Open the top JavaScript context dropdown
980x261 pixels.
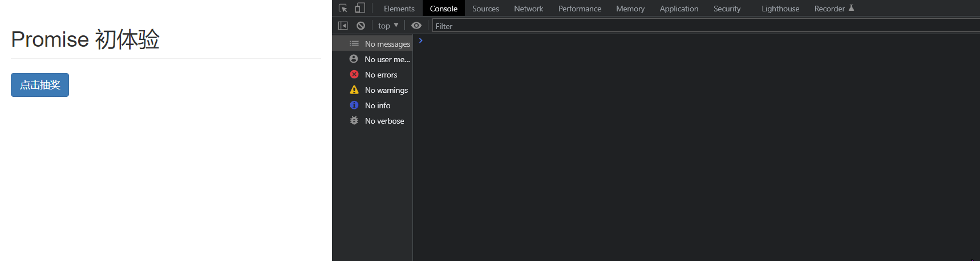pyautogui.click(x=388, y=26)
